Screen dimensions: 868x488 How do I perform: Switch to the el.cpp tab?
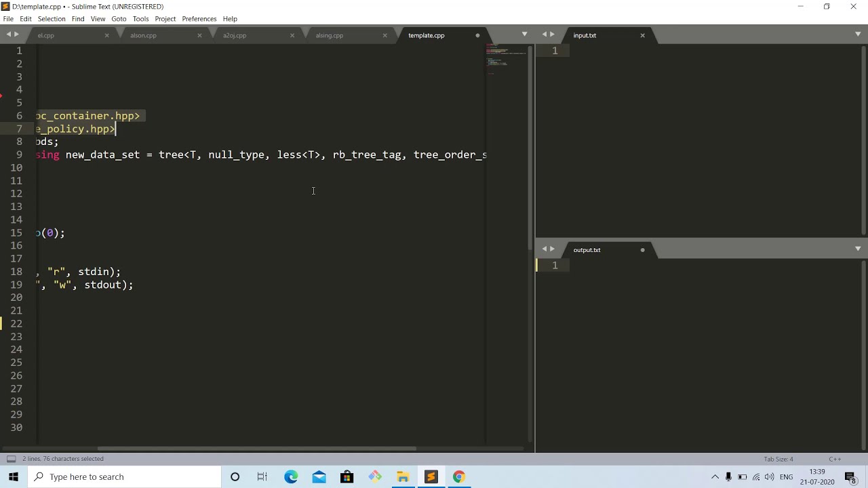tap(46, 35)
